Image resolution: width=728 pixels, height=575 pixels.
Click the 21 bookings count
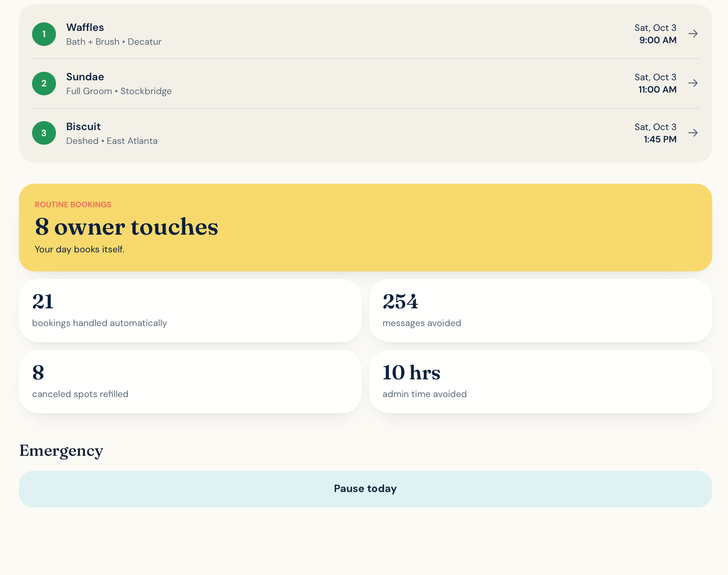tap(43, 301)
